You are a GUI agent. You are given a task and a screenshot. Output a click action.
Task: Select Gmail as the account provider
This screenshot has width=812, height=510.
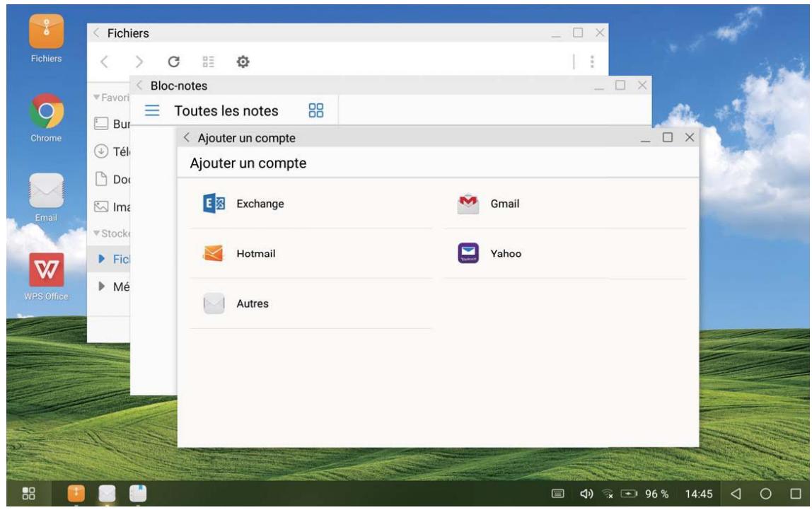click(505, 204)
